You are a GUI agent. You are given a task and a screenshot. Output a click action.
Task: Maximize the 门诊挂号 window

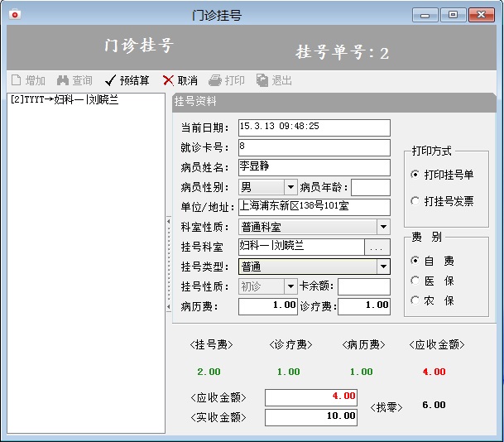pos(453,15)
